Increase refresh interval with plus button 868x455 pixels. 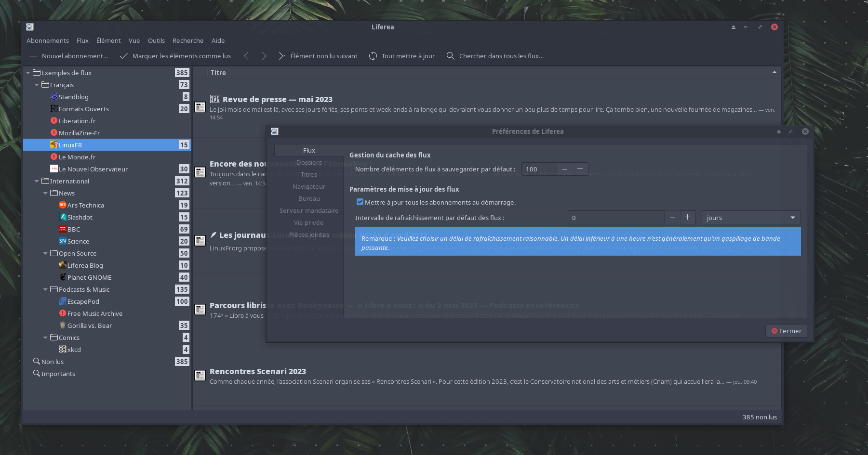click(687, 218)
